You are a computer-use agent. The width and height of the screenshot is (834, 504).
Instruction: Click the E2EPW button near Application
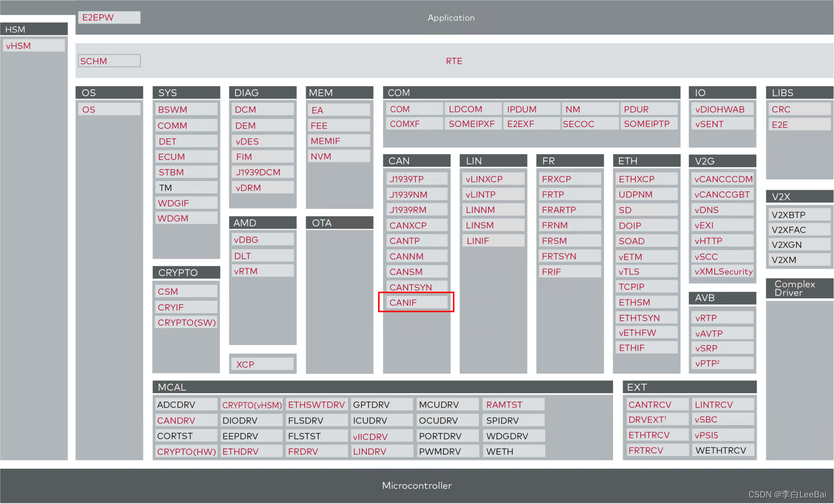[109, 17]
